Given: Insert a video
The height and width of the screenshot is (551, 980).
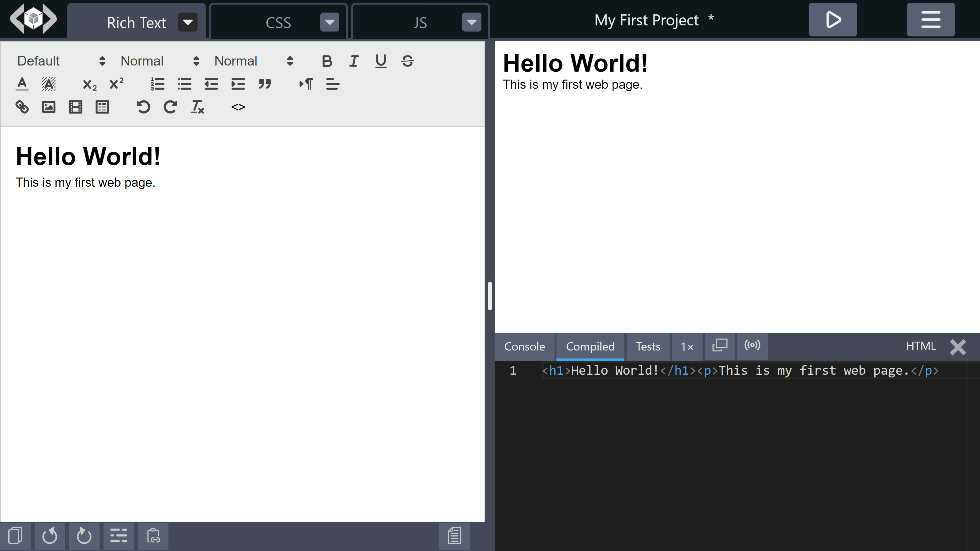Looking at the screenshot, I should 75,107.
